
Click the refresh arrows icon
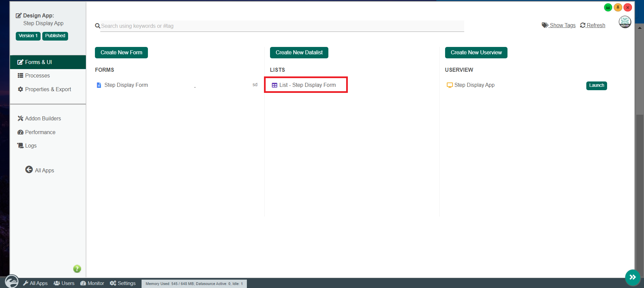point(583,25)
